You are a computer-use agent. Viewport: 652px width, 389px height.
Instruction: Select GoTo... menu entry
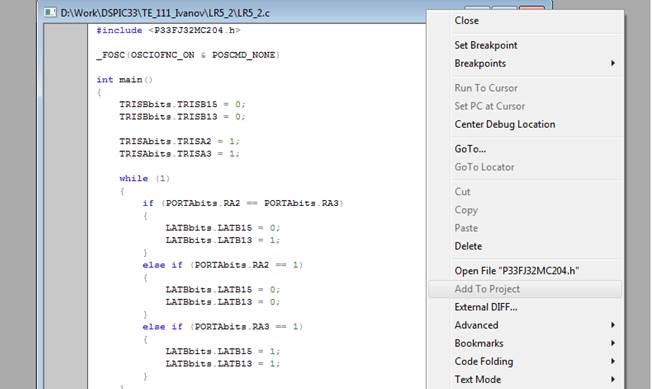(x=470, y=149)
